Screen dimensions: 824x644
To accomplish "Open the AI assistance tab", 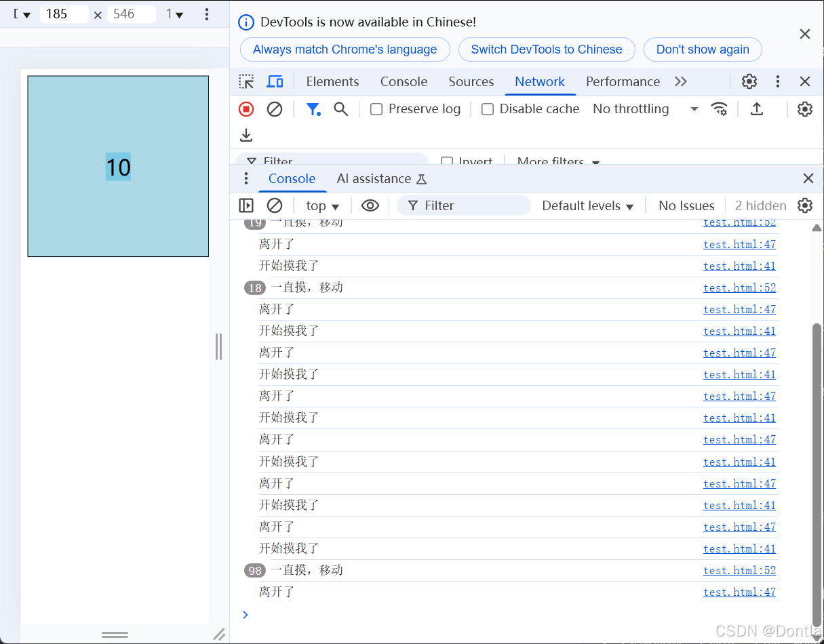I will click(x=375, y=178).
